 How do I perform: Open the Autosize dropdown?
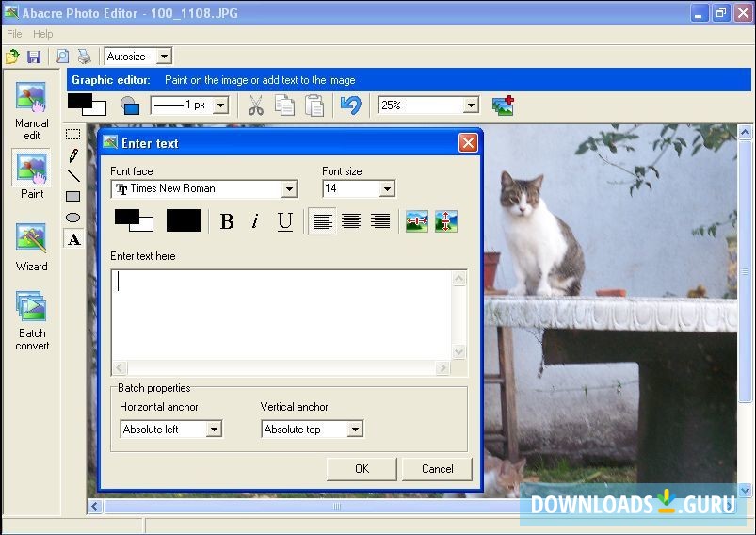pyautogui.click(x=164, y=57)
